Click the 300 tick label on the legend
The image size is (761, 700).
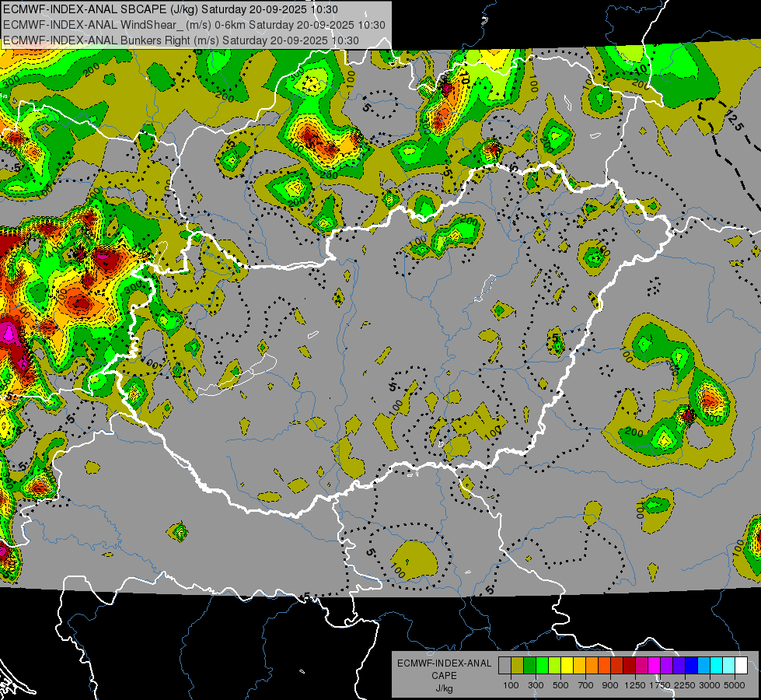[x=536, y=685]
